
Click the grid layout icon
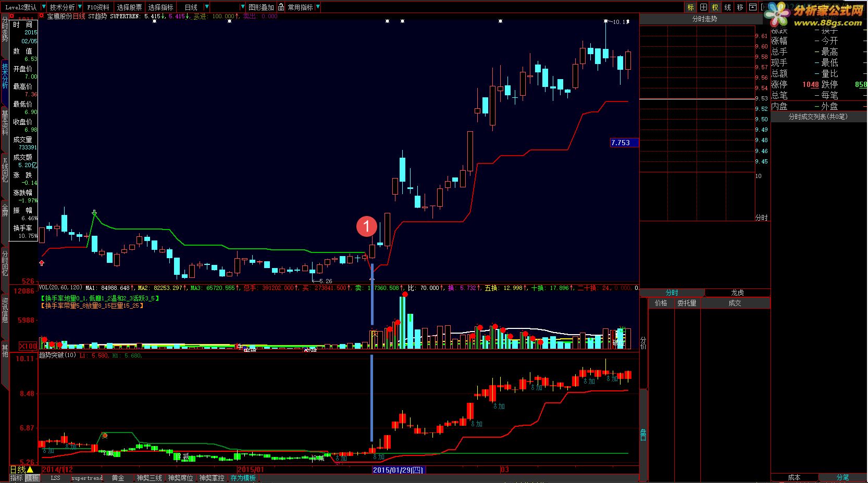click(703, 7)
